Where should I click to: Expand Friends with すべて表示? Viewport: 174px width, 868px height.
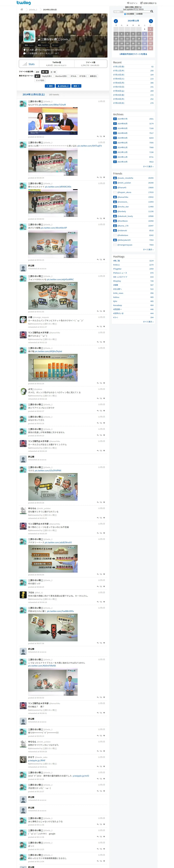(148, 250)
